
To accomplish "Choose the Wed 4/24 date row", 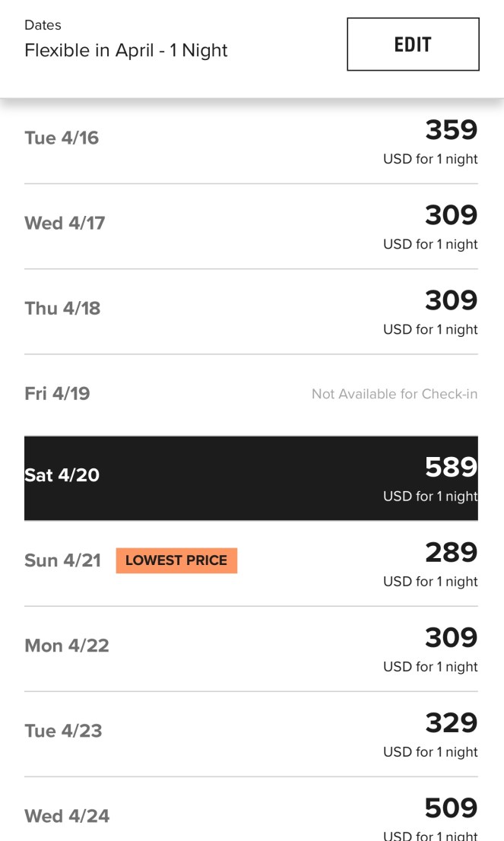I will [x=67, y=817].
